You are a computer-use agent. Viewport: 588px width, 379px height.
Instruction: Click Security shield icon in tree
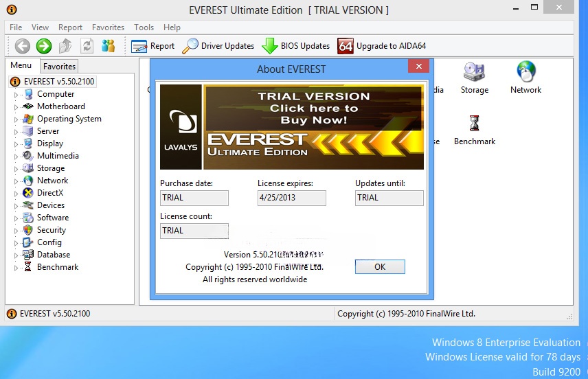pos(27,230)
